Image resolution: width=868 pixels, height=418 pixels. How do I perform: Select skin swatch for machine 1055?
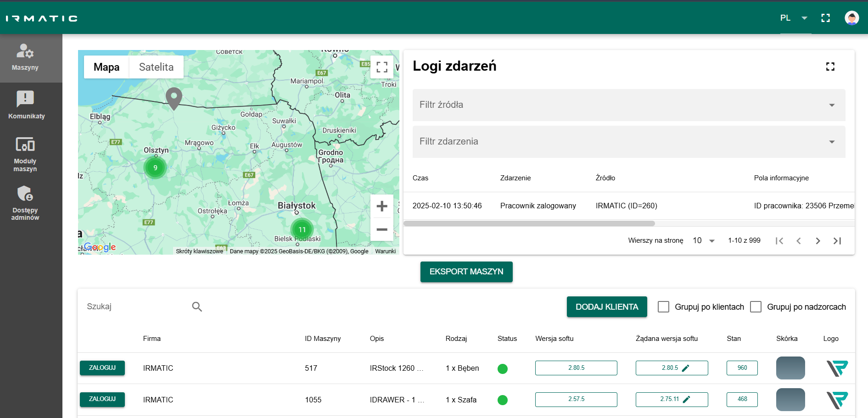click(790, 400)
